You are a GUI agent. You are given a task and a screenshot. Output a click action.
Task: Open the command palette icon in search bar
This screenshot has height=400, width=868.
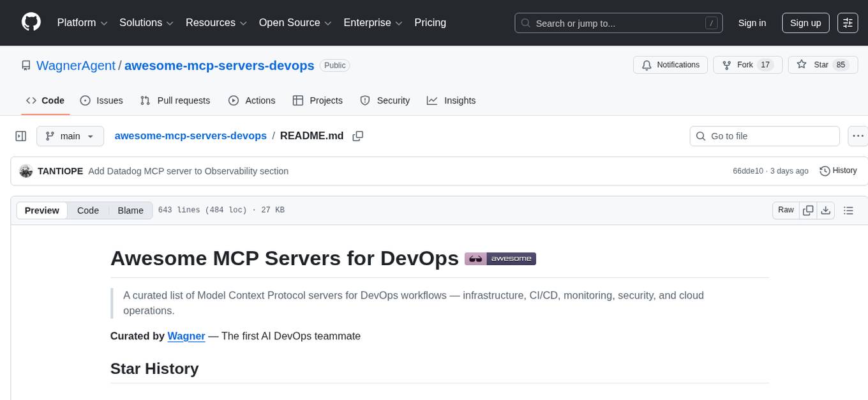point(711,22)
